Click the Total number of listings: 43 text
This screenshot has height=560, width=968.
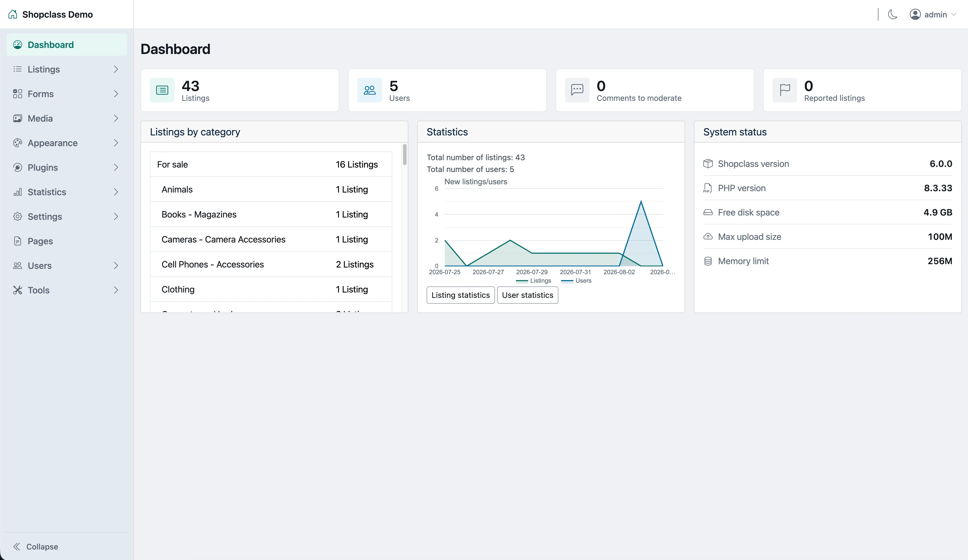476,158
